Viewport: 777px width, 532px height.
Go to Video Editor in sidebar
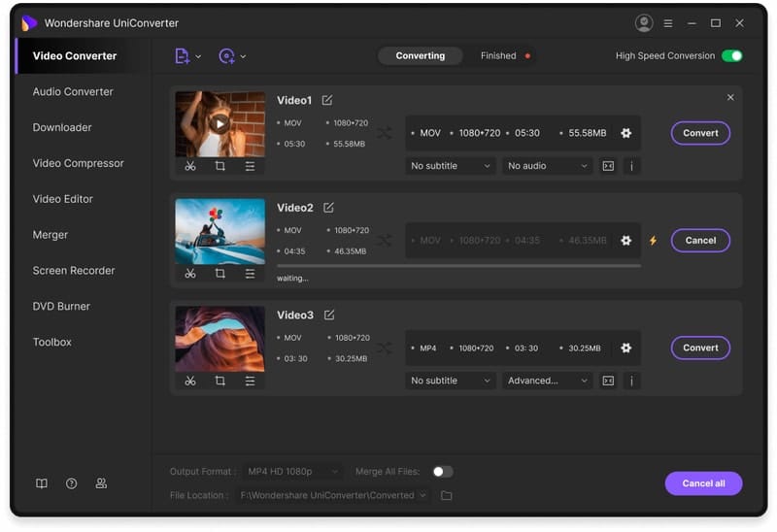pos(63,199)
